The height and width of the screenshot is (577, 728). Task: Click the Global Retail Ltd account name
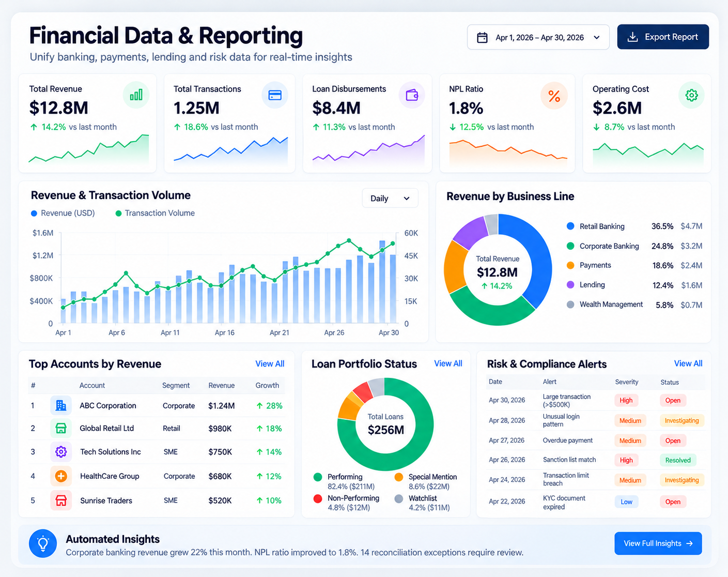point(106,428)
